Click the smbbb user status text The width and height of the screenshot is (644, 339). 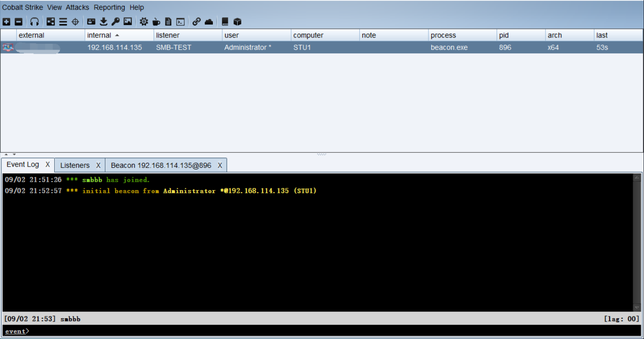click(x=70, y=319)
